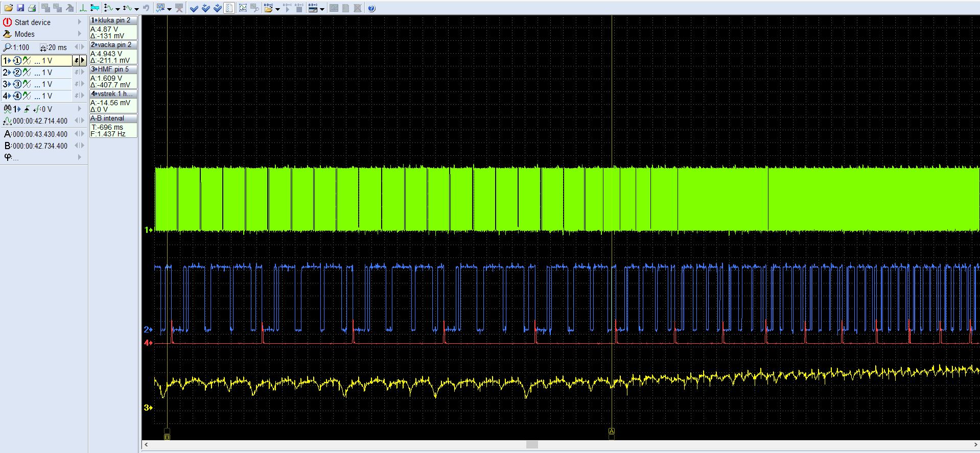Viewport: 980px width, 453px height.
Task: Click the cyan horizontal fit toolbar icon
Action: 95,8
